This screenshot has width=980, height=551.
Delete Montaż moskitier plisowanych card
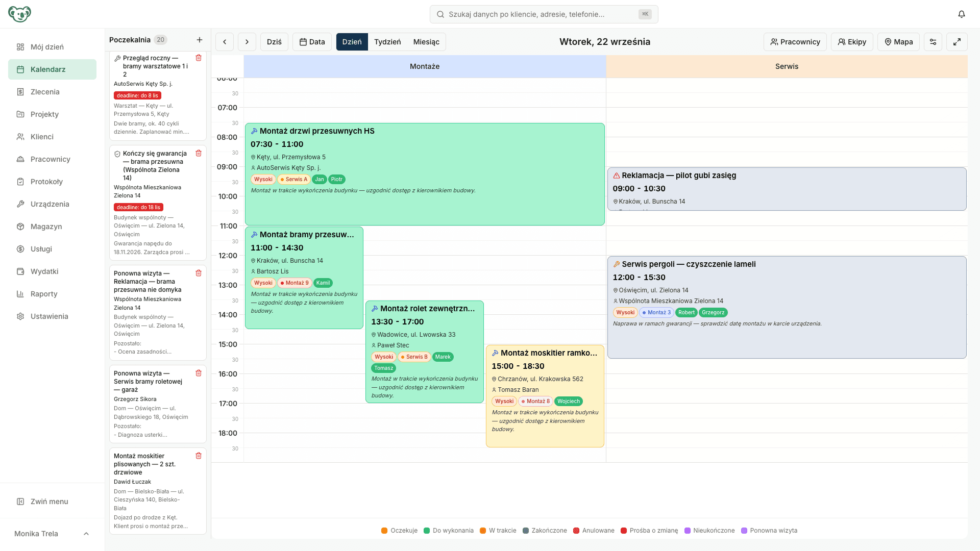pos(199,456)
